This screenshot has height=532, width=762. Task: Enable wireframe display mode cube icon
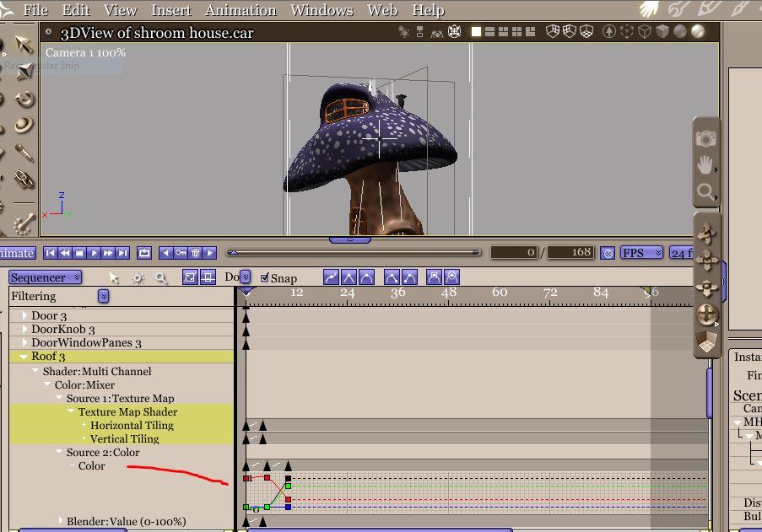coord(645,31)
